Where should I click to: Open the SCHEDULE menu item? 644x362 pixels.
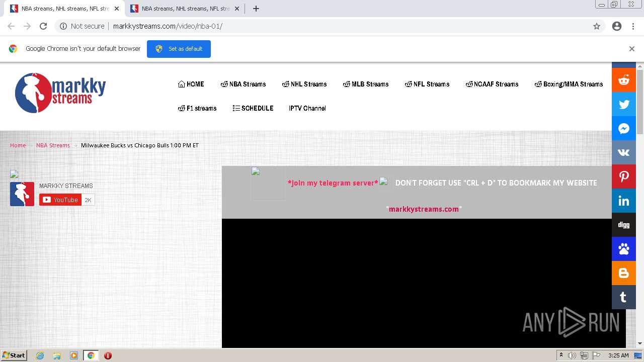pyautogui.click(x=253, y=108)
